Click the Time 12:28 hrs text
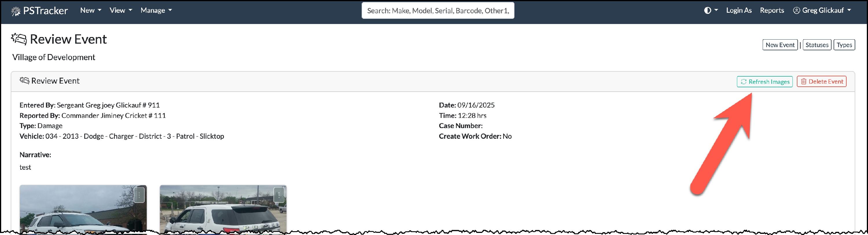 462,116
